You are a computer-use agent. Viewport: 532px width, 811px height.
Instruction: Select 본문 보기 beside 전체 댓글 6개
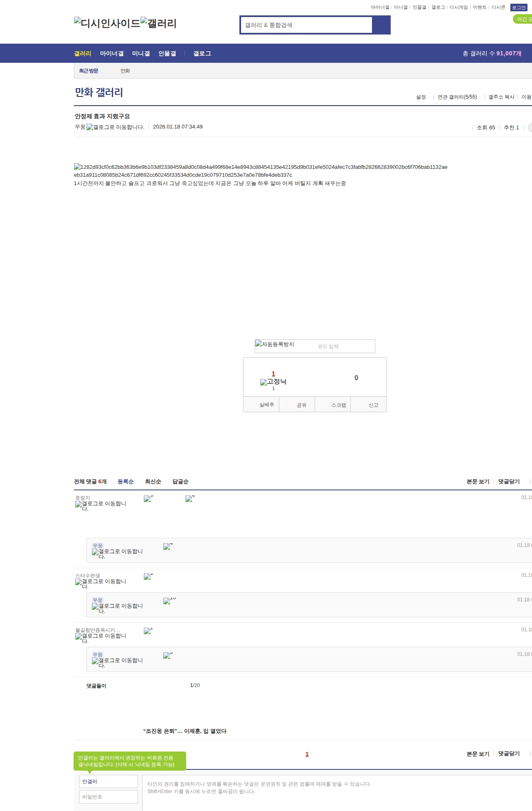[x=478, y=482]
